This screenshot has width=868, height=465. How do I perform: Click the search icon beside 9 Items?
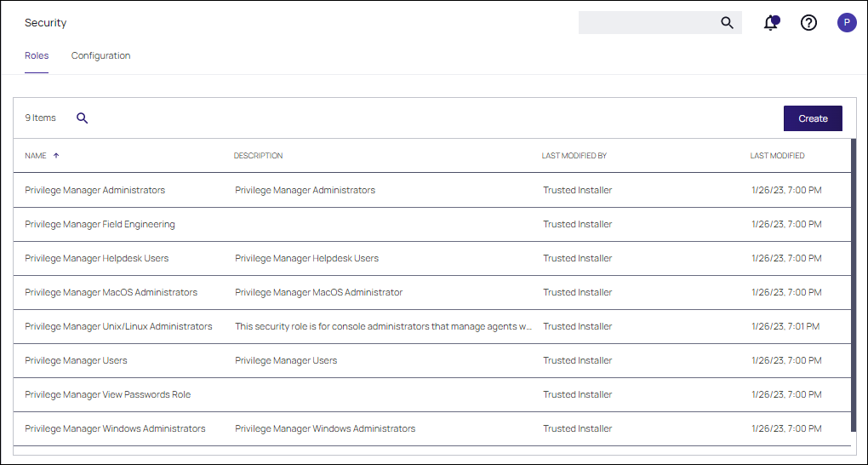[x=83, y=118]
